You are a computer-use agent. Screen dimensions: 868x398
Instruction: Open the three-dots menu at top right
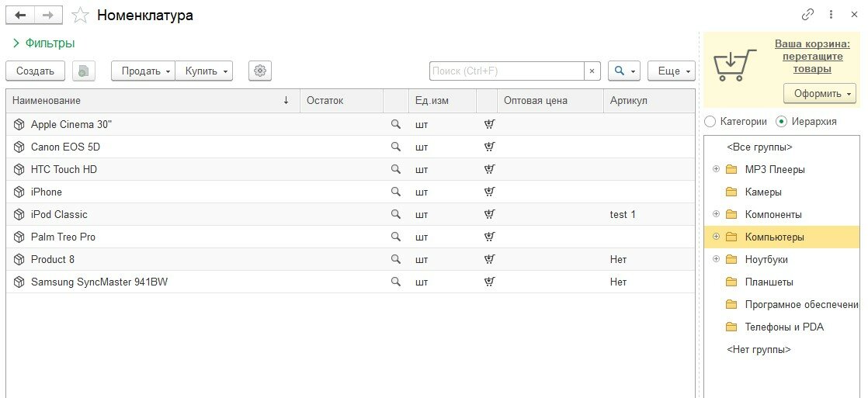coord(831,15)
